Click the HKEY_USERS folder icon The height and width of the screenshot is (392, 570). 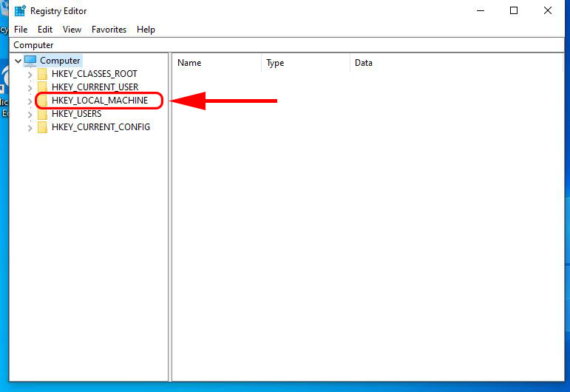[43, 114]
